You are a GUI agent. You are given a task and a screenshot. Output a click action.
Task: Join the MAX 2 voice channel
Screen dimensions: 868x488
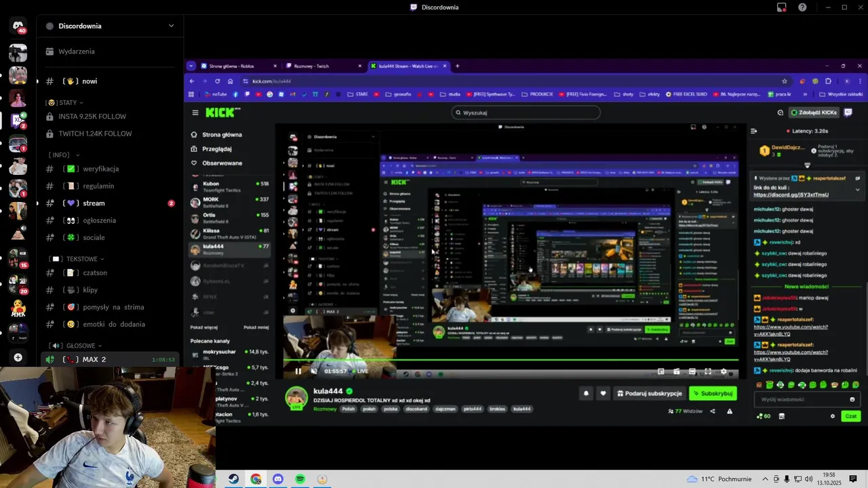point(108,359)
